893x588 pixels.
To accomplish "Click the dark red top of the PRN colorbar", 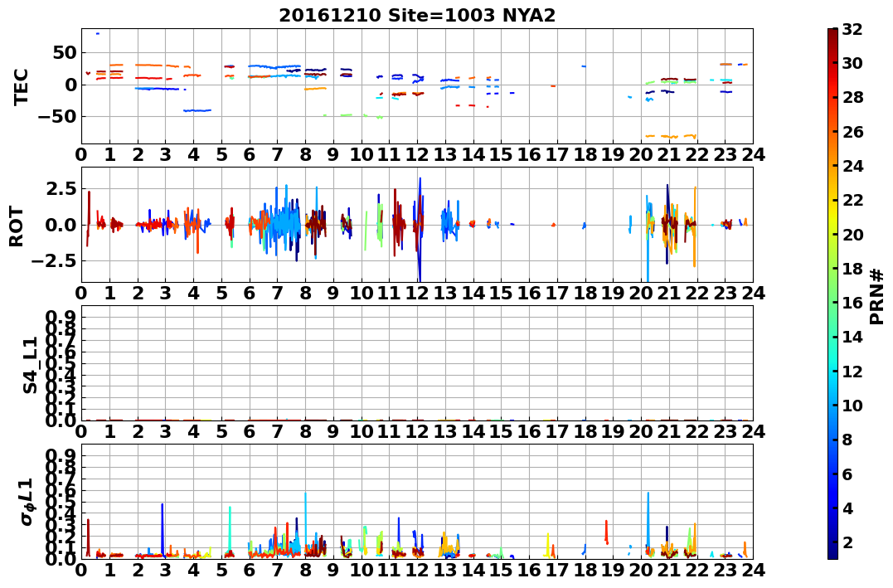I will tap(832, 33).
